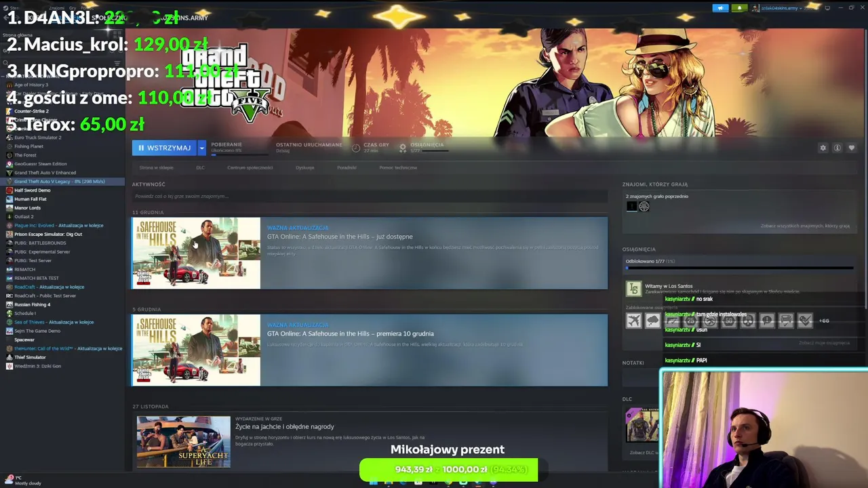Image resolution: width=868 pixels, height=488 pixels.
Task: Select Euro Truck Simulator 2 in library
Action: click(x=37, y=138)
